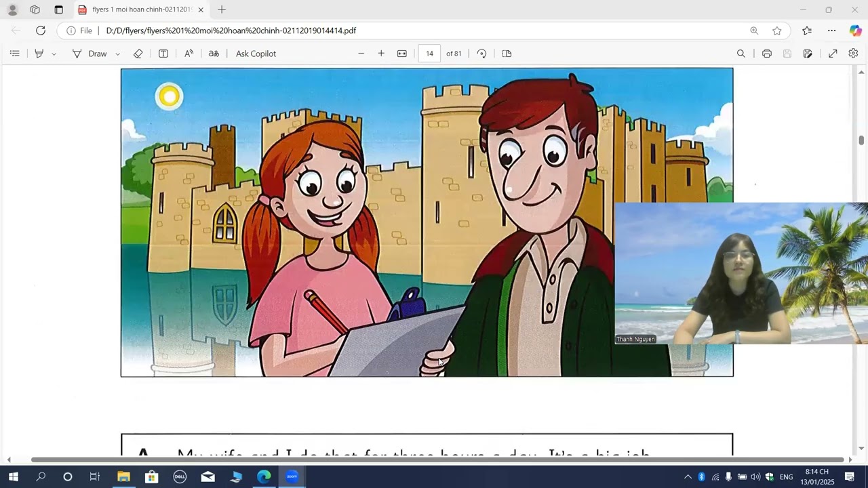Open Task View
The height and width of the screenshot is (488, 868).
95,476
